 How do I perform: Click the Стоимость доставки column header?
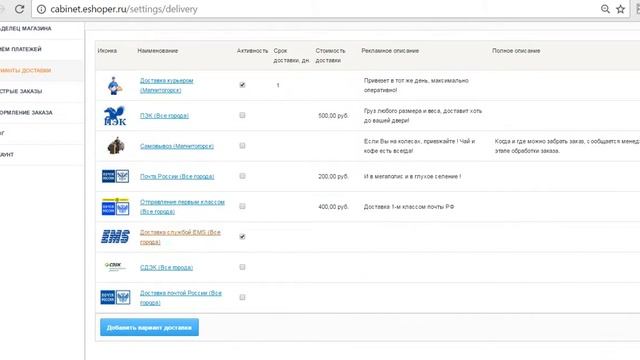coord(330,56)
